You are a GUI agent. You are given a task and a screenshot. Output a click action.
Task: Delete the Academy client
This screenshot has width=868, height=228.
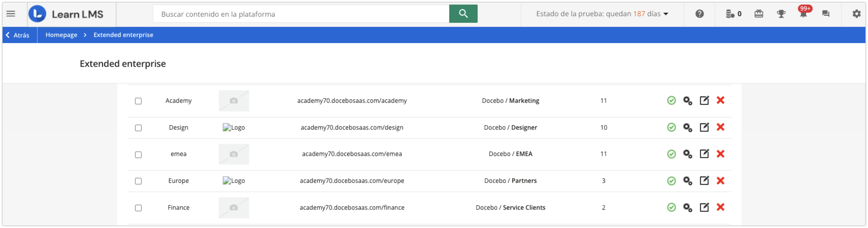(720, 100)
